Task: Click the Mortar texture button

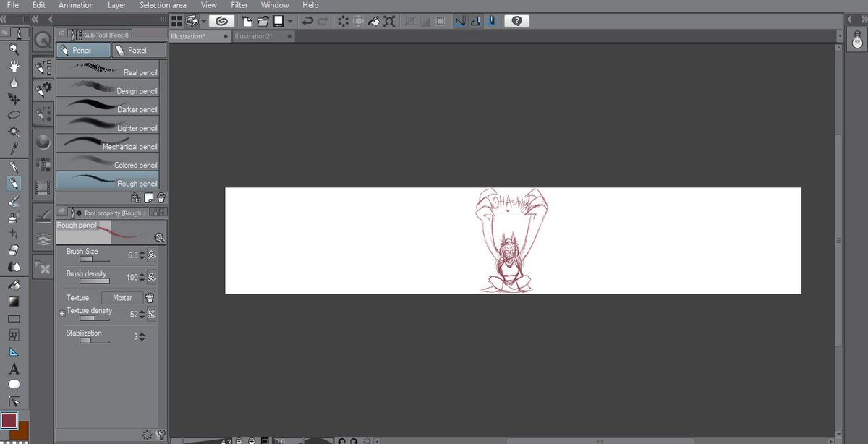Action: pyautogui.click(x=122, y=298)
